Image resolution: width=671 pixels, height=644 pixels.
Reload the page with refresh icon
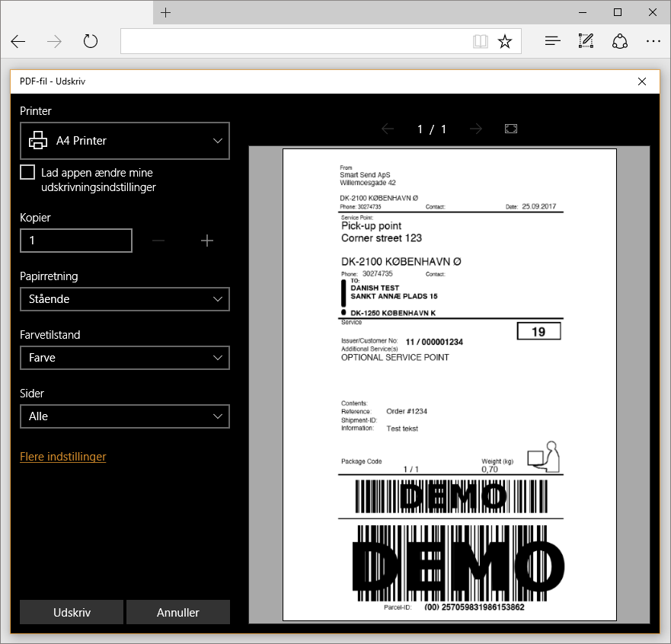pyautogui.click(x=91, y=41)
